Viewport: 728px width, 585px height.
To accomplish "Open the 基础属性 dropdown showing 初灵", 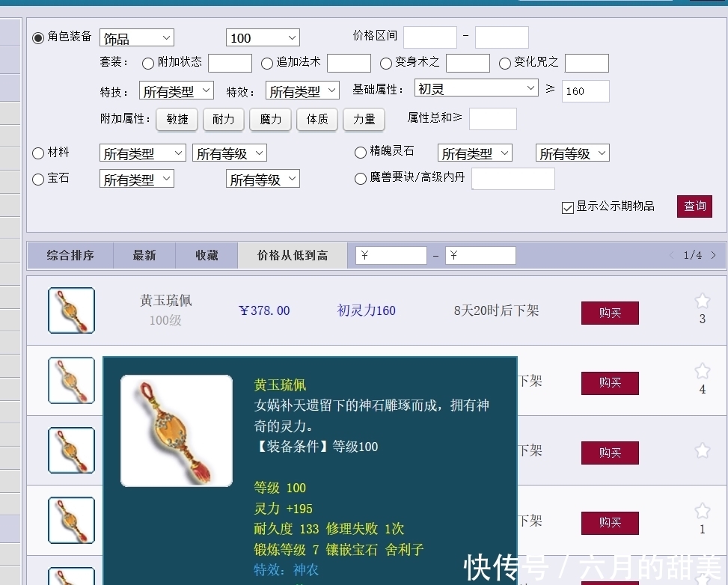I will [476, 88].
